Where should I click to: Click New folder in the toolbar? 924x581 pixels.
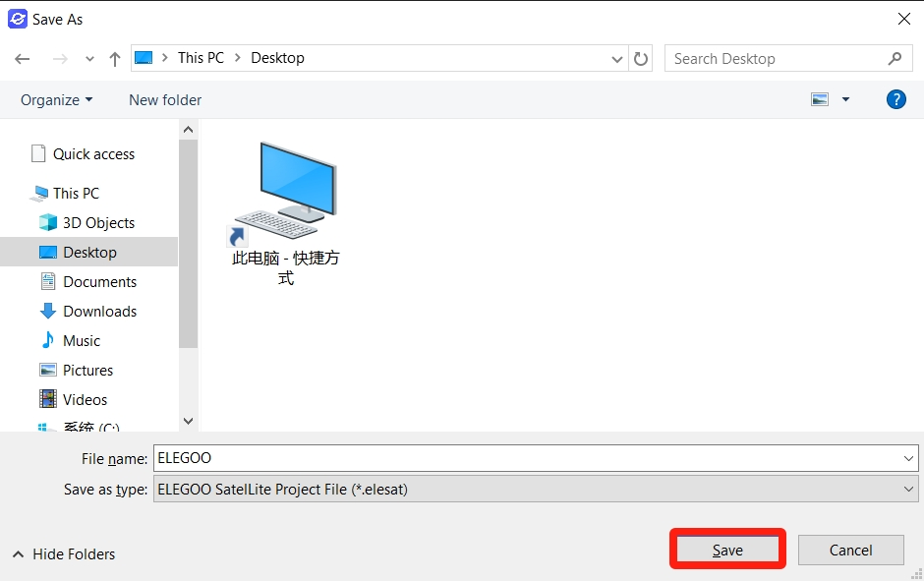tap(165, 100)
